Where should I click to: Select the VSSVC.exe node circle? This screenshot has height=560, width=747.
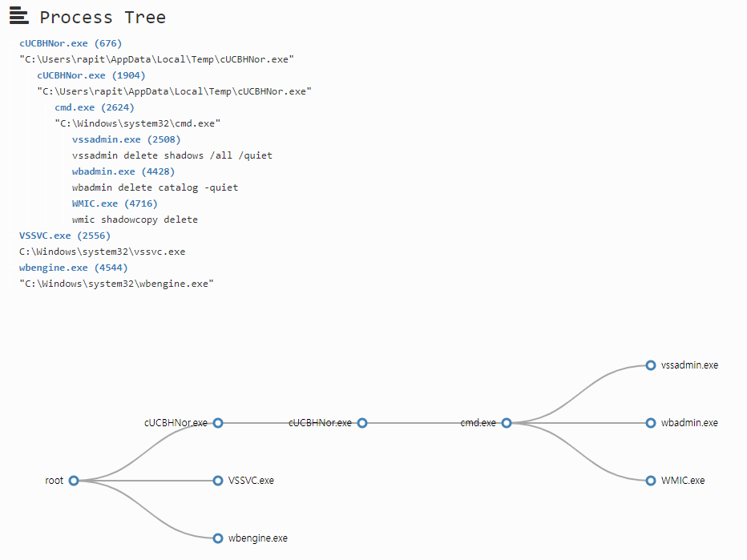pyautogui.click(x=218, y=481)
